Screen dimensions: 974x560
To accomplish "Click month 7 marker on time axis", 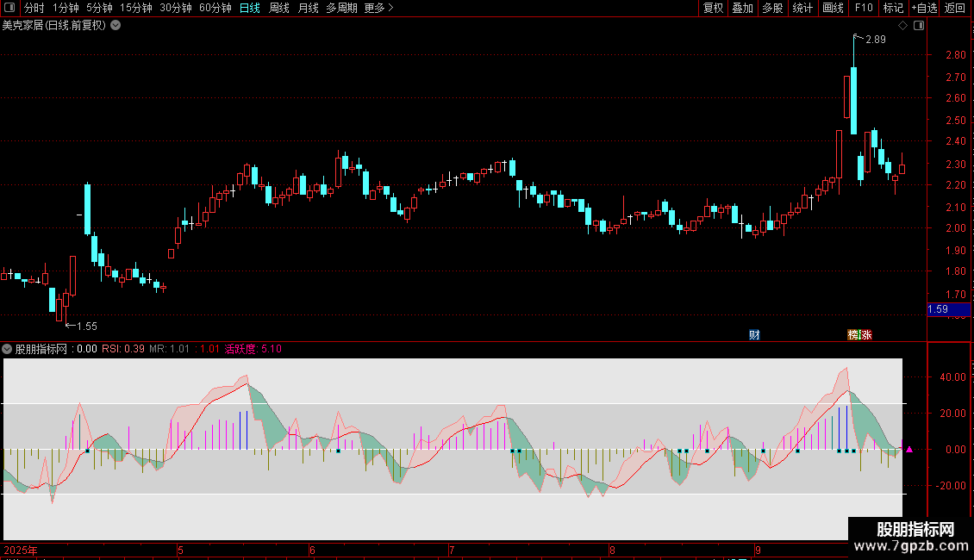I will (x=452, y=550).
